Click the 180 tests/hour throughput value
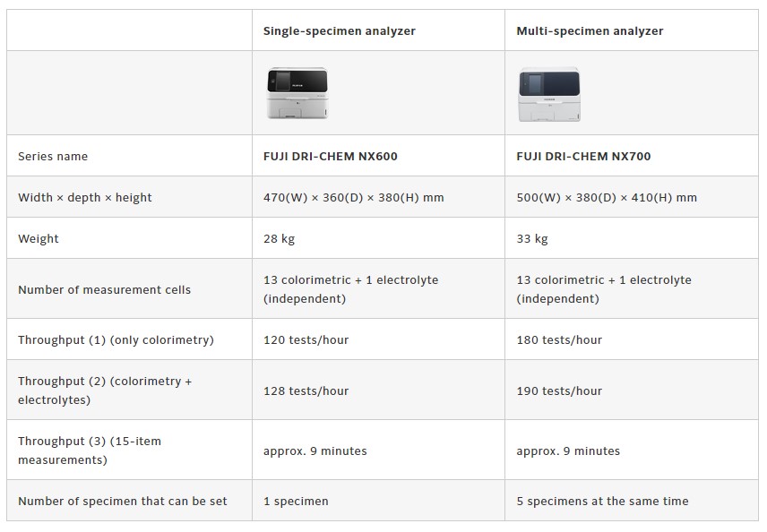Image resolution: width=767 pixels, height=532 pixels. click(559, 340)
